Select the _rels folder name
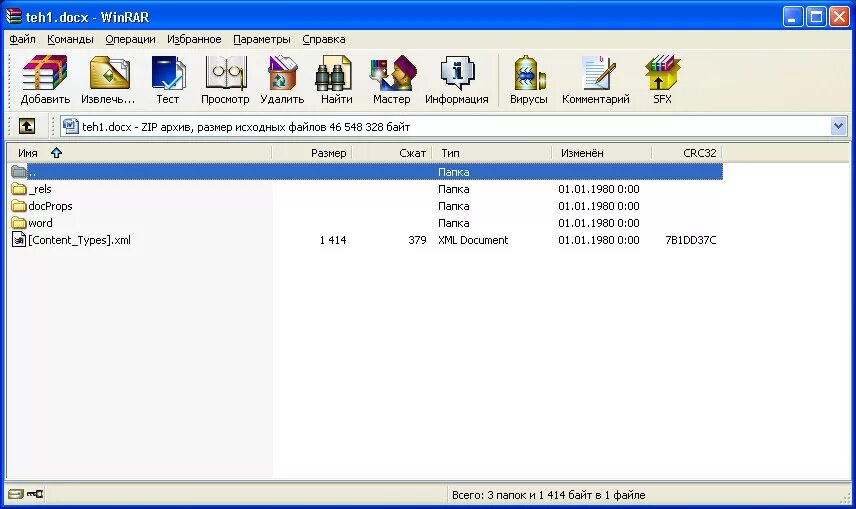This screenshot has height=509, width=856. point(40,189)
